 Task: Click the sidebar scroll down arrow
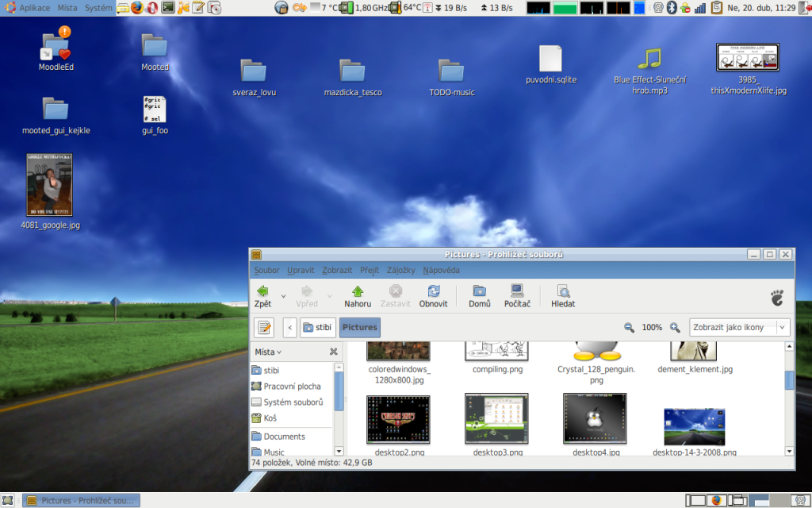pos(339,452)
